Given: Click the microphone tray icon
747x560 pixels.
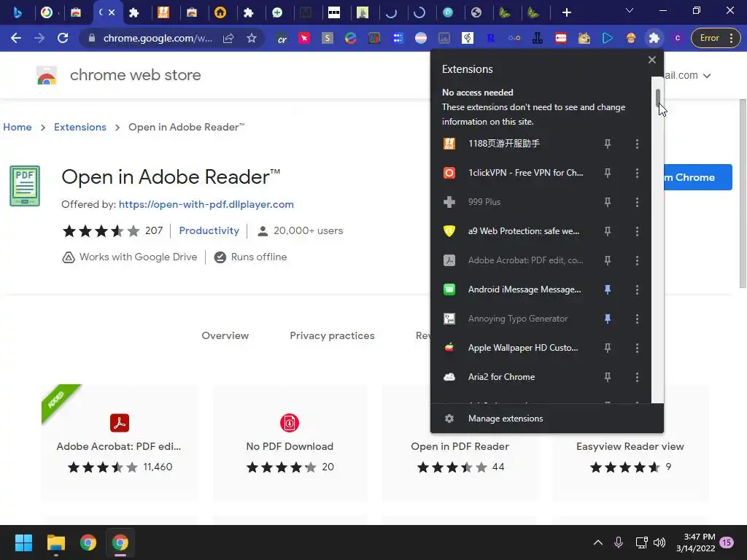Looking at the screenshot, I should (x=619, y=542).
